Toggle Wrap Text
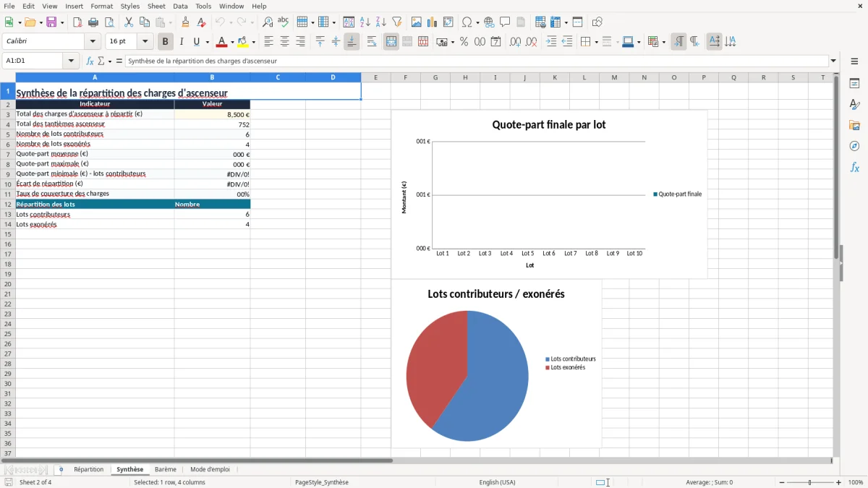 point(372,42)
